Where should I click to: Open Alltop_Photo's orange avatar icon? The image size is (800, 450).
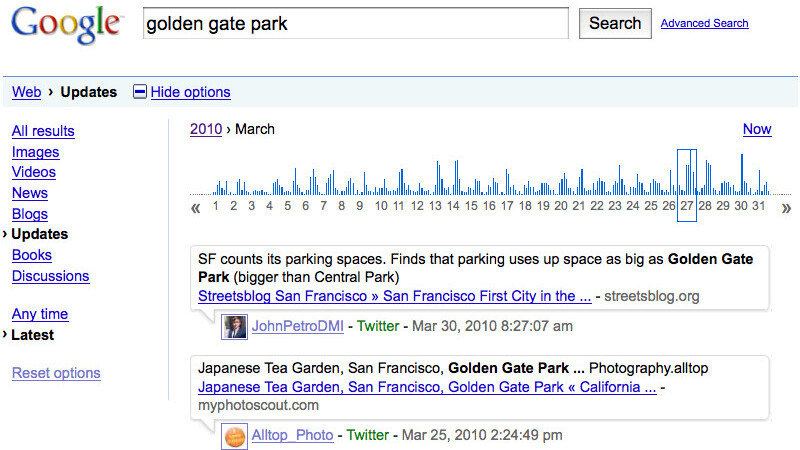235,436
